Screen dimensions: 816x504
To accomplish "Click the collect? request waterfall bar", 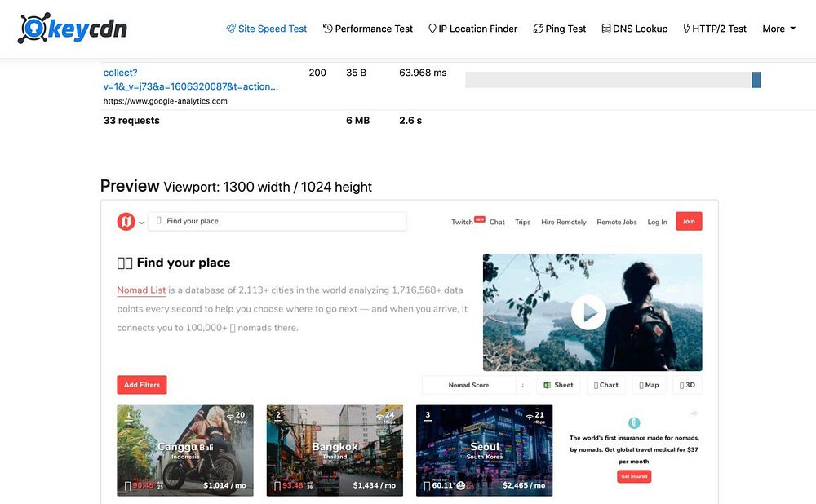I will point(756,80).
